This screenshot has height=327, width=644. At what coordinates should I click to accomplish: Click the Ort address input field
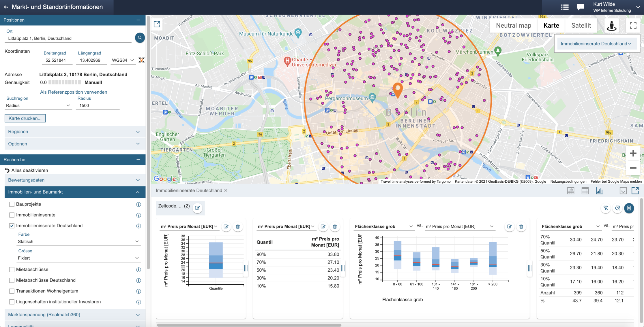[x=68, y=38]
